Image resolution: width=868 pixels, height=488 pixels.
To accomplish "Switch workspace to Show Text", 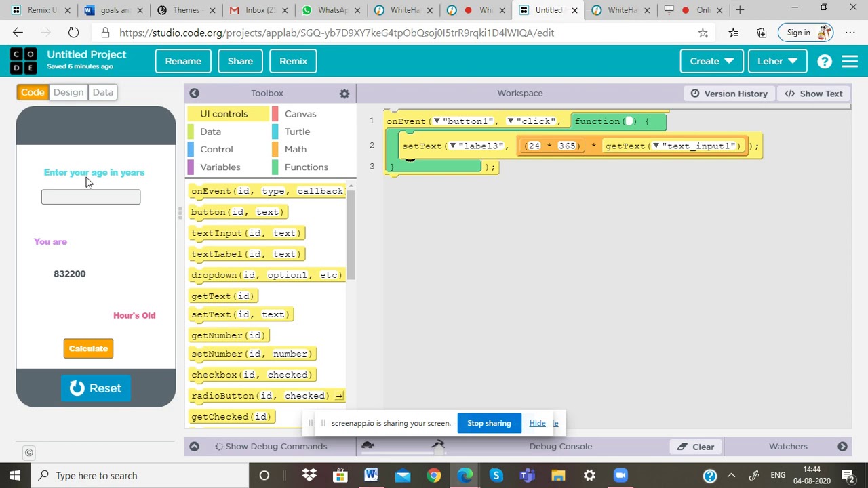I will (814, 94).
